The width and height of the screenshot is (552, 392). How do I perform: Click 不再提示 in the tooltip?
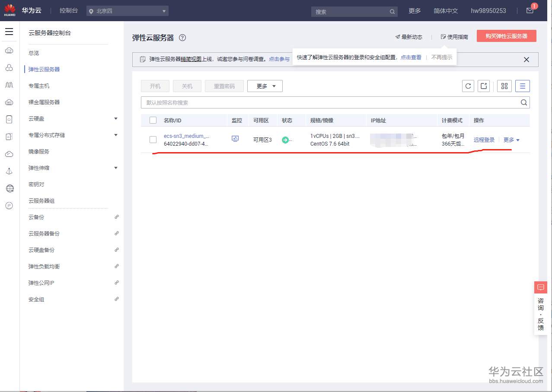pyautogui.click(x=442, y=57)
